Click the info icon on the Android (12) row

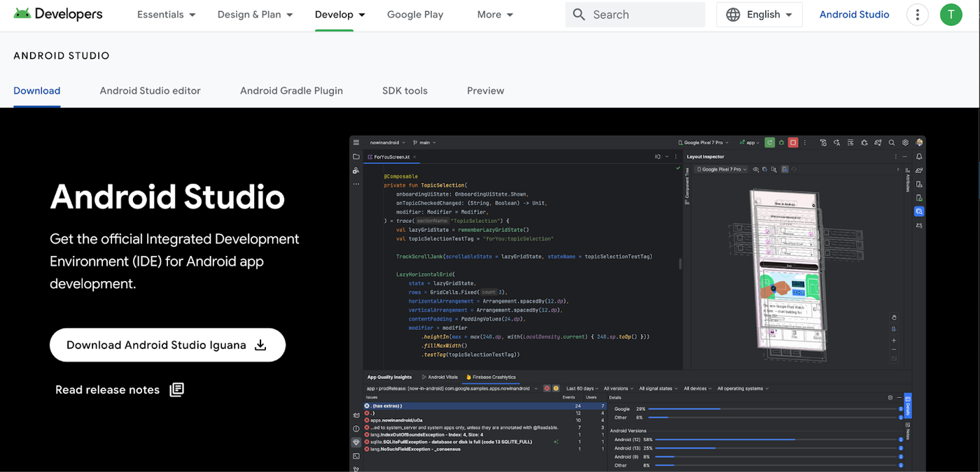[901, 440]
